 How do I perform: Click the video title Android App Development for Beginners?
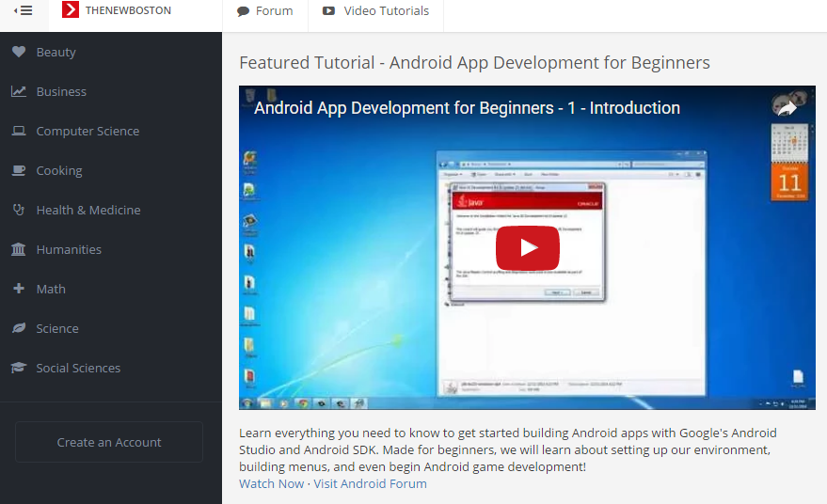[467, 107]
